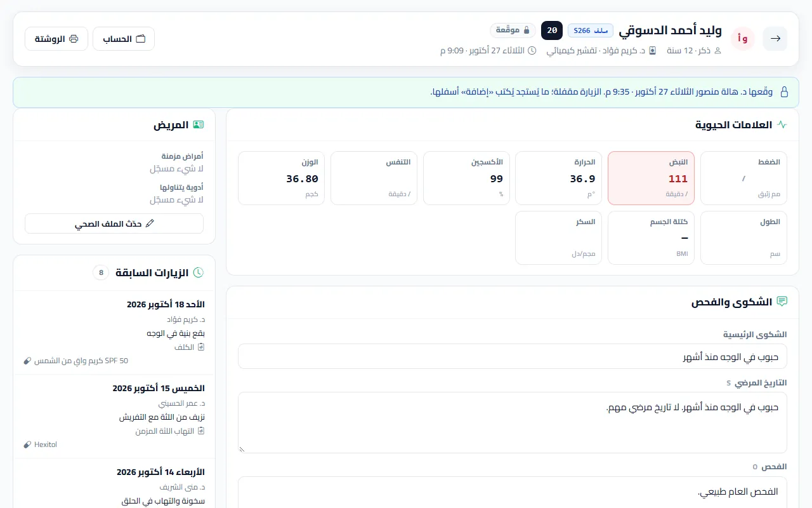Open the الأحد 18 أكتوبر 2026 visit
Image resolution: width=812 pixels, height=508 pixels.
point(114,332)
